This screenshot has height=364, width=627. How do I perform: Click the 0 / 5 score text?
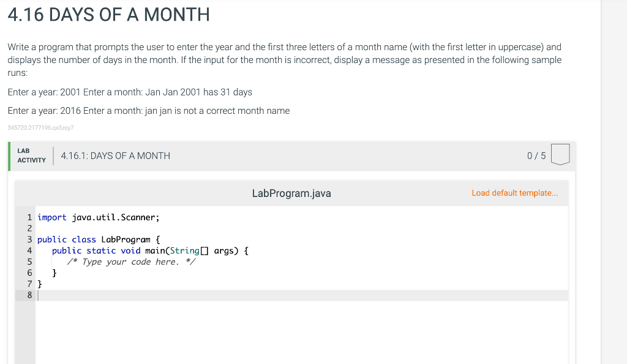click(535, 155)
